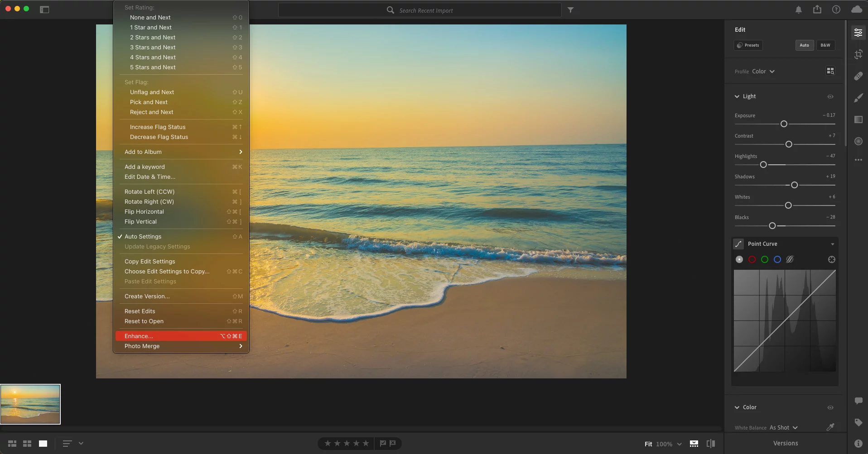The image size is (868, 454).
Task: Open the Crop & Rotate tool
Action: tap(858, 54)
